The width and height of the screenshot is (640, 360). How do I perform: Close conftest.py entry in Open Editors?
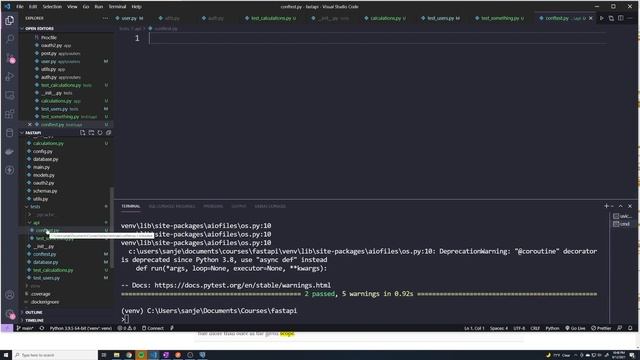29,124
